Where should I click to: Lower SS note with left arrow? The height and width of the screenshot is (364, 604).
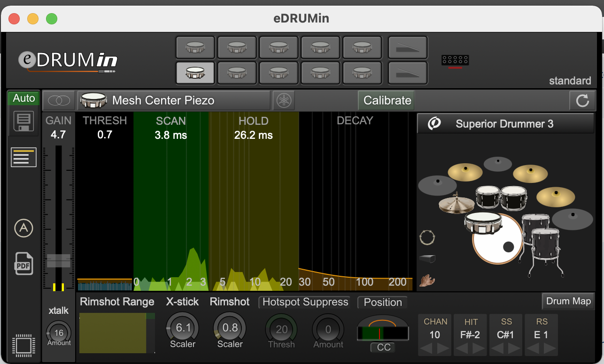click(x=497, y=349)
